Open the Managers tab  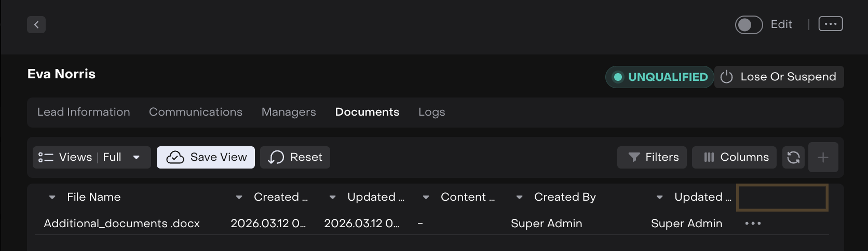pyautogui.click(x=288, y=112)
